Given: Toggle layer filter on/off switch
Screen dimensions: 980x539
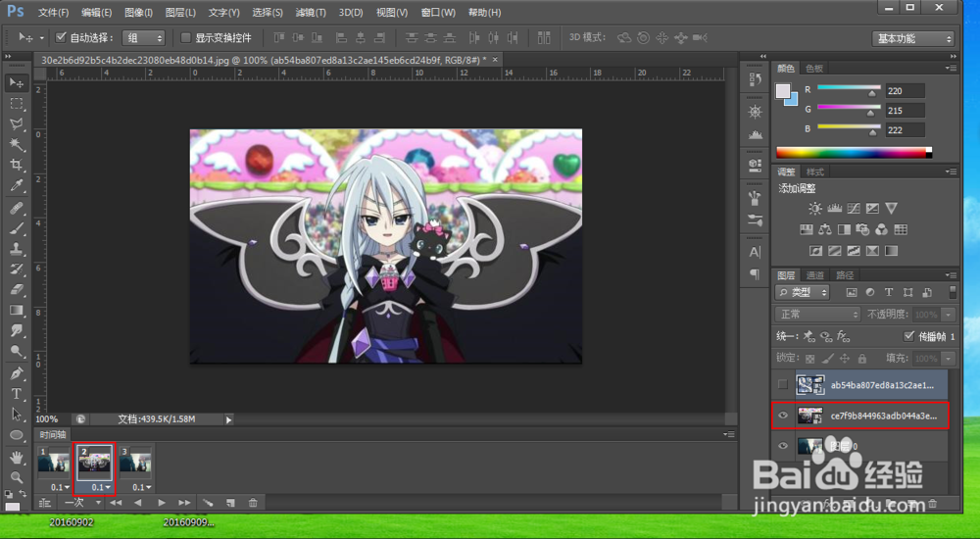Looking at the screenshot, I should click(x=952, y=292).
